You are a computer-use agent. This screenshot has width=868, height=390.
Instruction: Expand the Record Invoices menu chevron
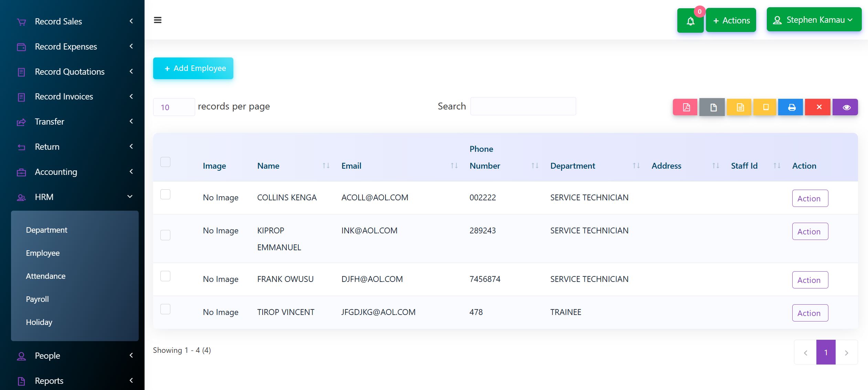pos(131,96)
